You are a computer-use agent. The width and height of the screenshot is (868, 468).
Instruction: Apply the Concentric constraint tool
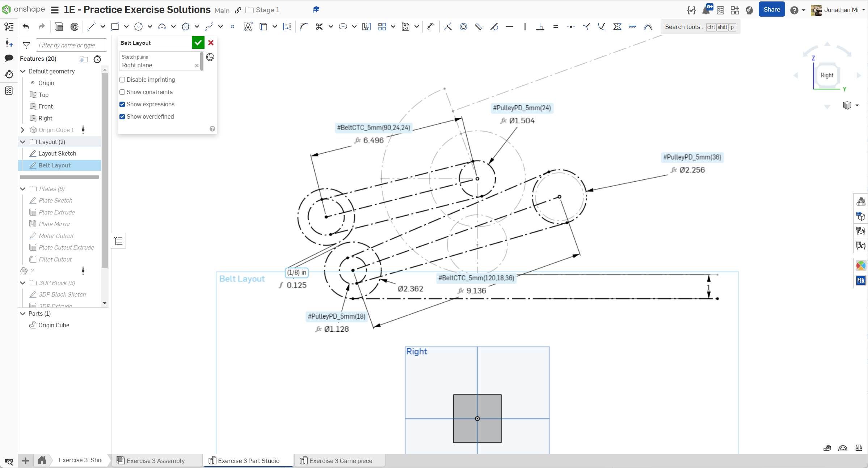point(463,27)
